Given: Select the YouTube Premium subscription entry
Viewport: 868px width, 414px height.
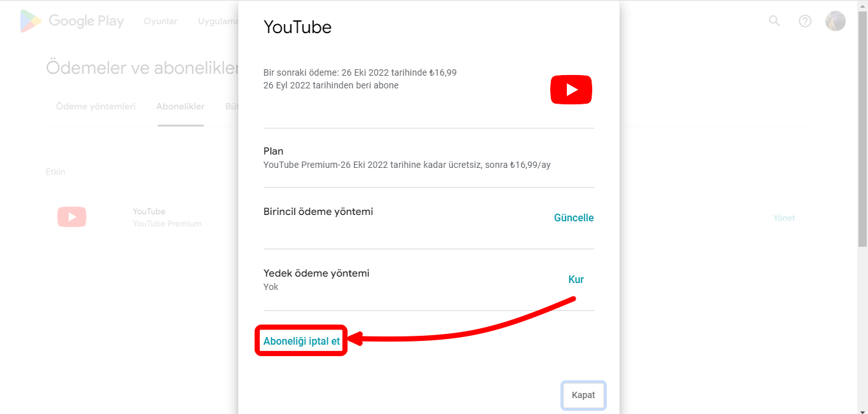Looking at the screenshot, I should (166, 217).
